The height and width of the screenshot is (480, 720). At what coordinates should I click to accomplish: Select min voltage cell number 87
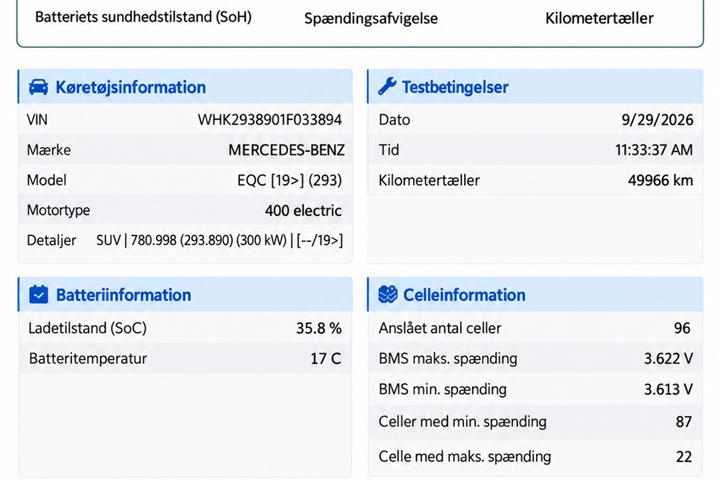(x=684, y=422)
